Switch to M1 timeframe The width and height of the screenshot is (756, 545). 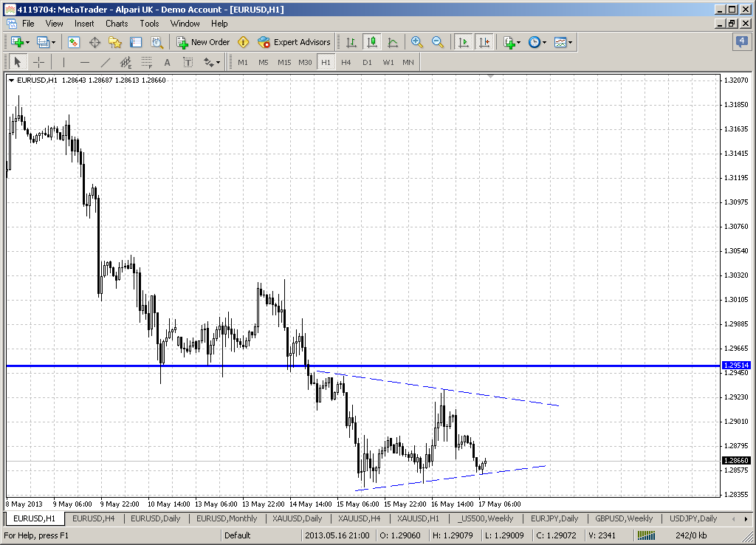click(x=243, y=62)
